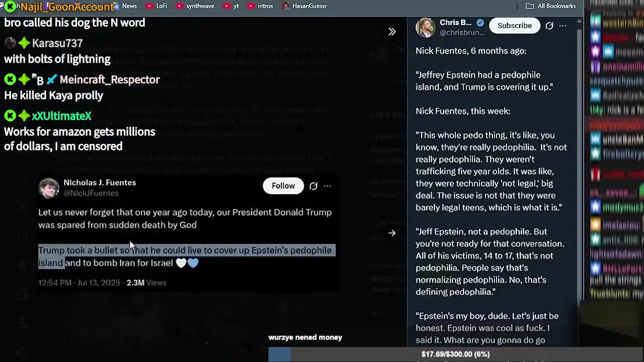The height and width of the screenshot is (362, 644).
Task: Click Grok icon beside Subscribe button
Action: 549,26
